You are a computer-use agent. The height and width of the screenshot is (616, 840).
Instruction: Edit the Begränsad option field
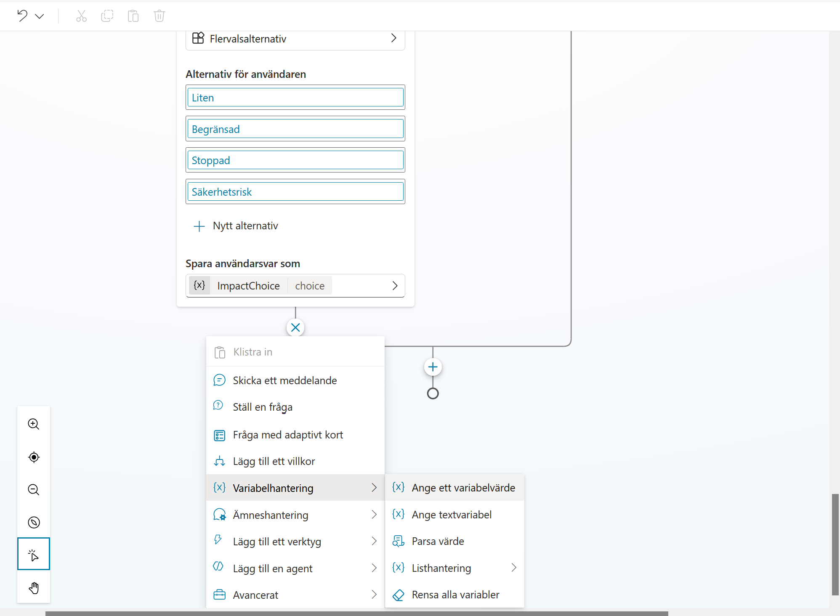tap(295, 129)
